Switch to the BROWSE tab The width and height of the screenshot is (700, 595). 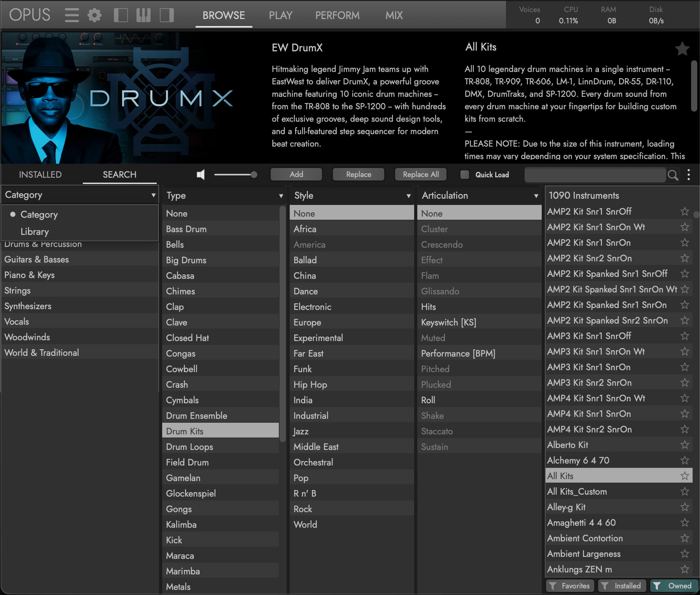coord(224,15)
